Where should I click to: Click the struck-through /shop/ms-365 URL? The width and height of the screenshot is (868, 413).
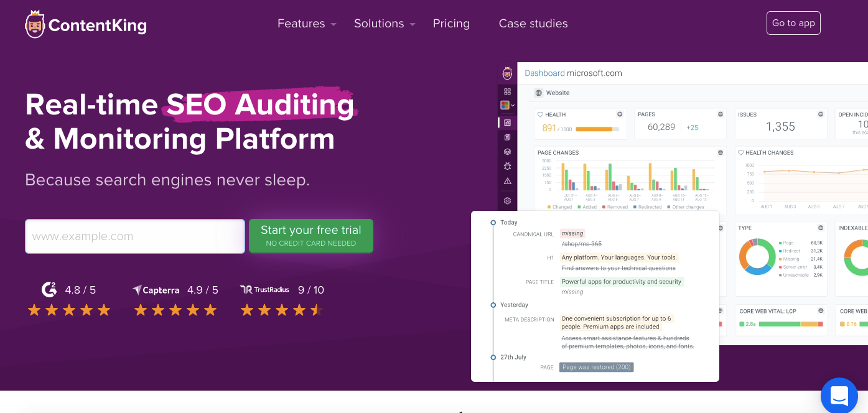[581, 244]
